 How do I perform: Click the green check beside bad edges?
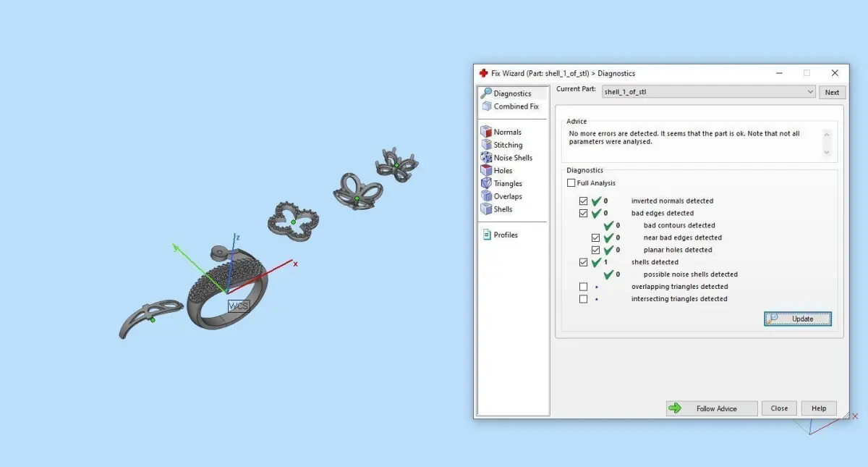coord(596,214)
